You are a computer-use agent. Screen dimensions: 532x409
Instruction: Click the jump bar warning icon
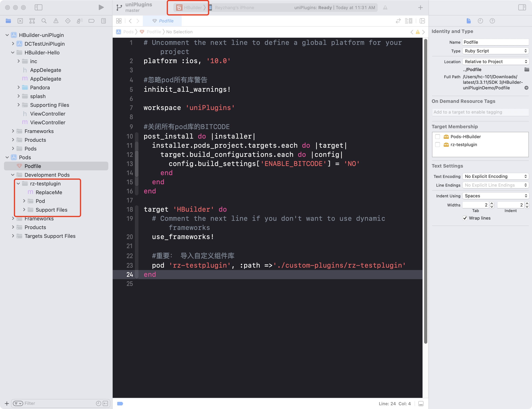pos(418,32)
